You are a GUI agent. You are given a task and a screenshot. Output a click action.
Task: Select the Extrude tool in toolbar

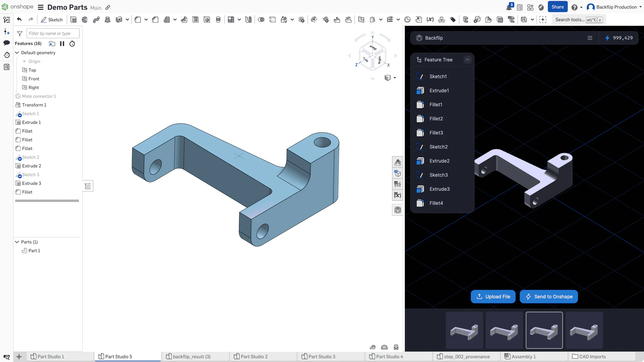73,20
